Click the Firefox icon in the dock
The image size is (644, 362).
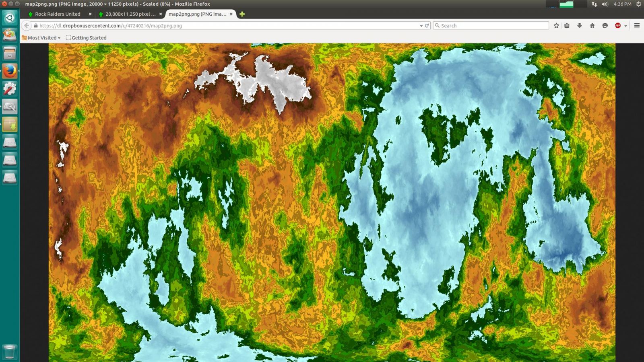(10, 71)
